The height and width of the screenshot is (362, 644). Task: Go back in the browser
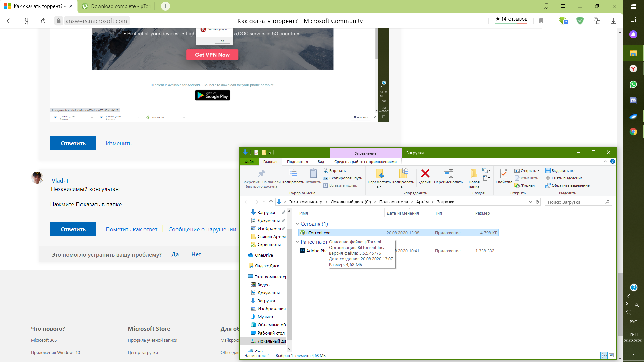[x=9, y=21]
